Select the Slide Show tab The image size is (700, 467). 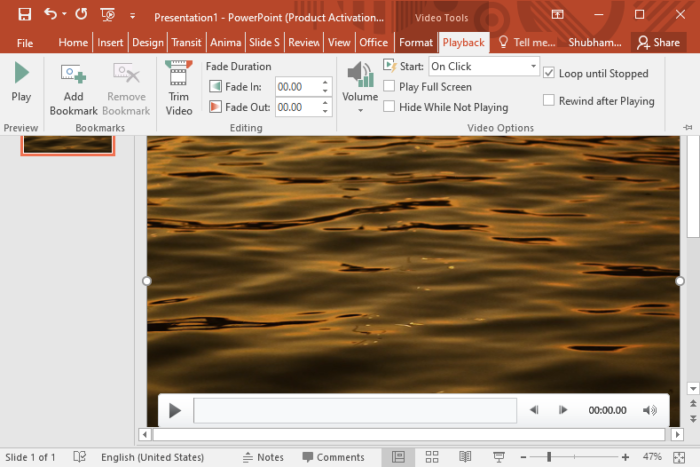(264, 42)
